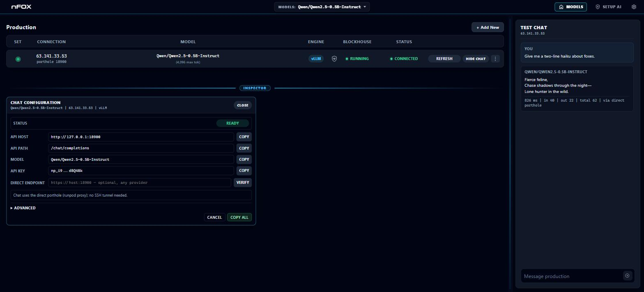Focus the Message production input
This screenshot has height=292, width=644.
(x=572, y=276)
